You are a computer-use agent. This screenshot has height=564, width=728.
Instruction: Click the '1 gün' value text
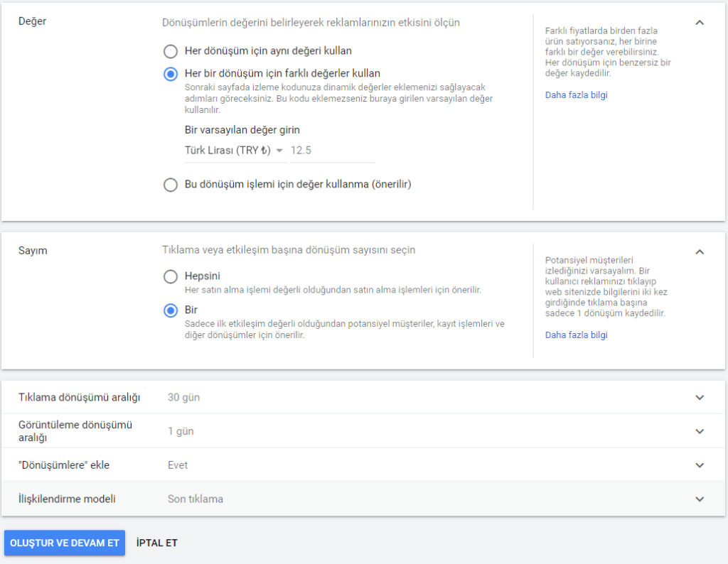[x=181, y=431]
